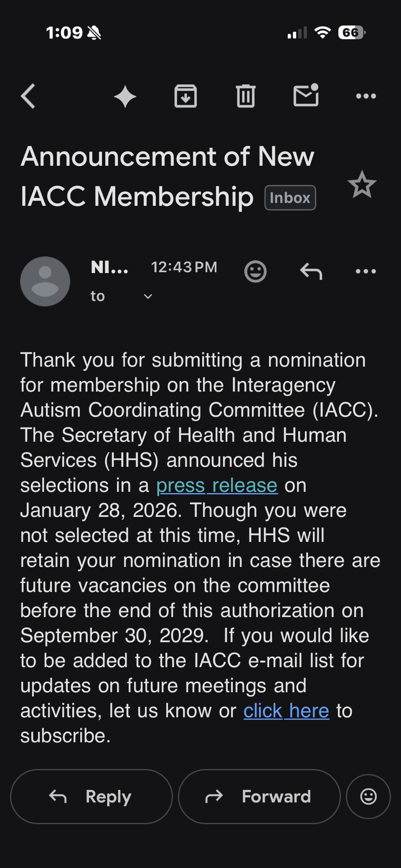401x868 pixels.
Task: Tap the bottom emoji reaction button
Action: click(x=368, y=796)
